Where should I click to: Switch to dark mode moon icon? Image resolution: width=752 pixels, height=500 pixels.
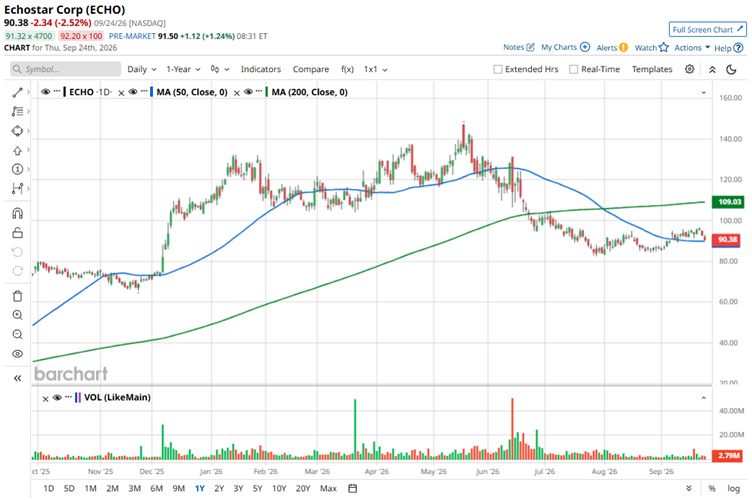pos(731,70)
